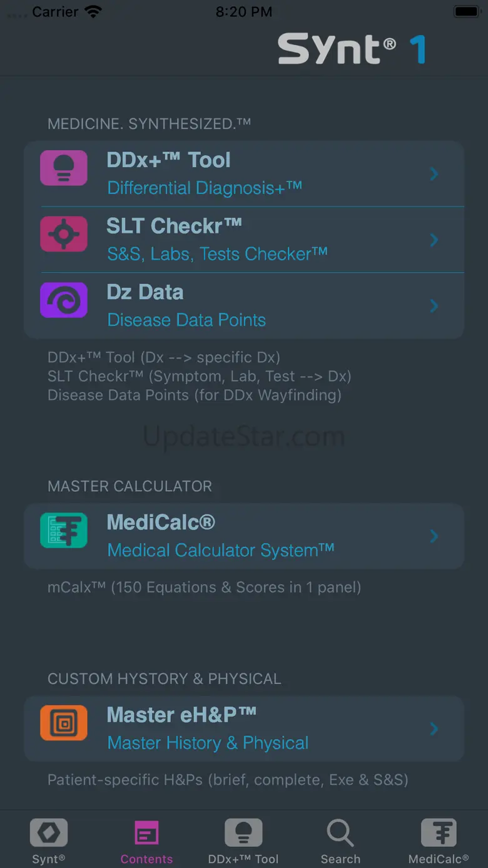Switch to the Contents tab
The image size is (488, 868).
(146, 842)
